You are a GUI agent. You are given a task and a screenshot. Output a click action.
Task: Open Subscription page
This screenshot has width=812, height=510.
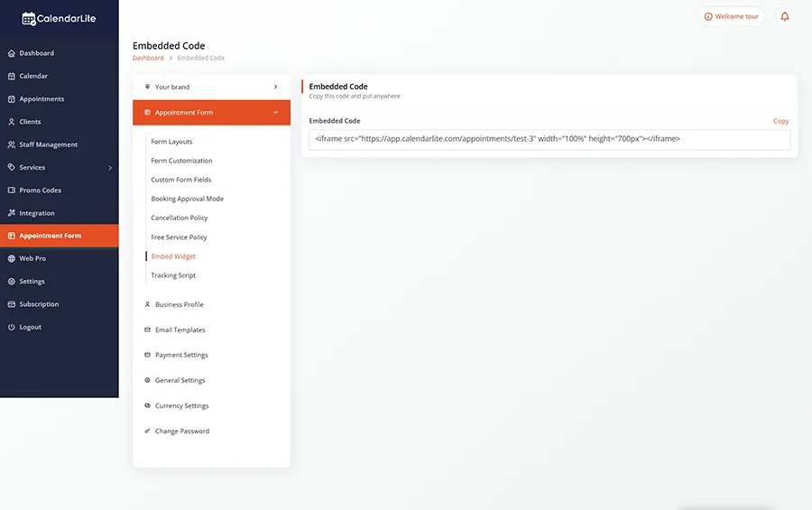click(39, 304)
